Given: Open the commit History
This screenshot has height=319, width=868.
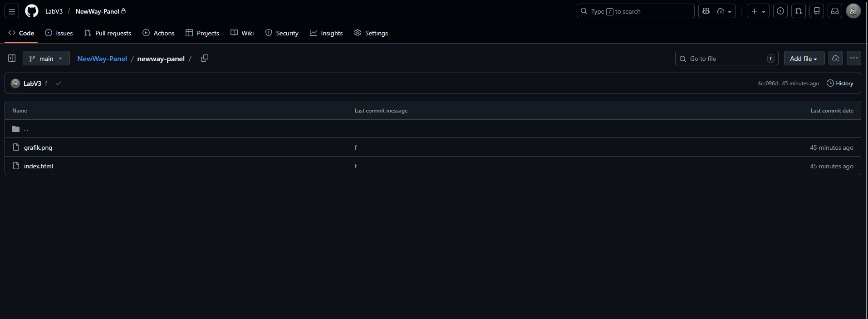Looking at the screenshot, I should 840,83.
